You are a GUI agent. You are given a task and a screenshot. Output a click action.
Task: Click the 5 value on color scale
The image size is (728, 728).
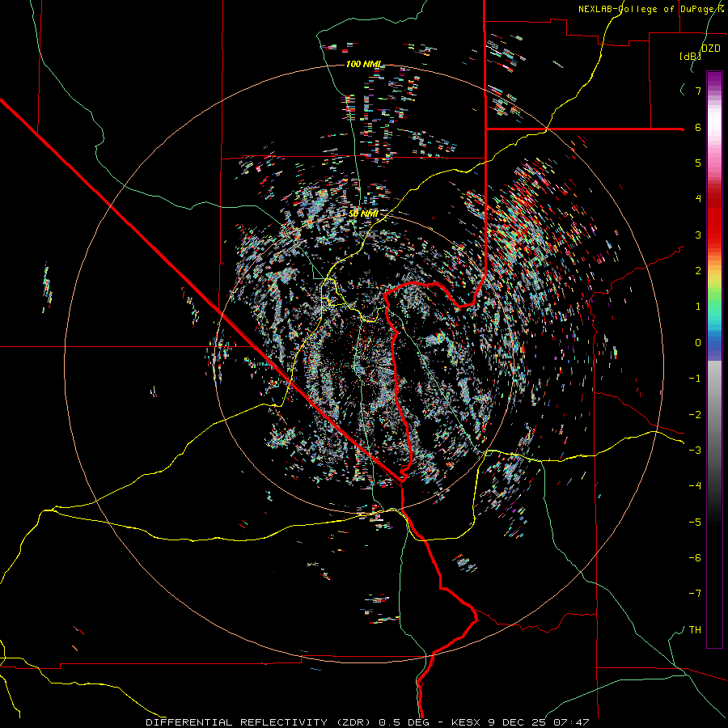pyautogui.click(x=698, y=163)
